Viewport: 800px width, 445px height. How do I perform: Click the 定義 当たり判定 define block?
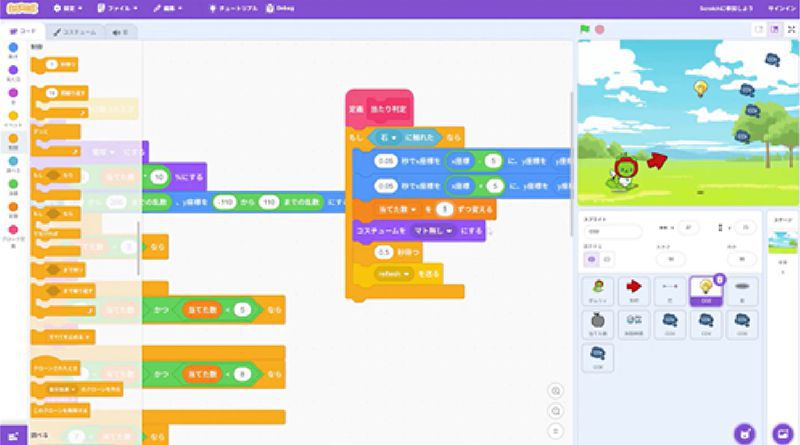[379, 109]
